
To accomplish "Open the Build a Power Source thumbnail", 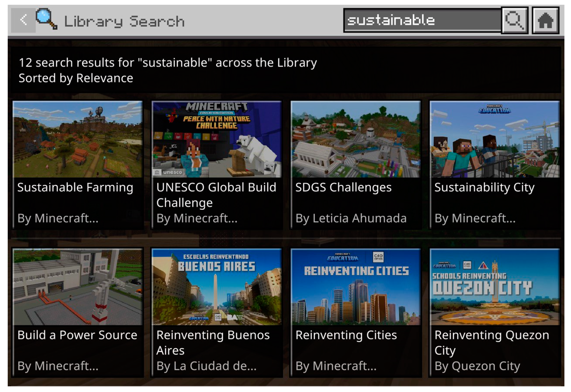I will point(78,287).
